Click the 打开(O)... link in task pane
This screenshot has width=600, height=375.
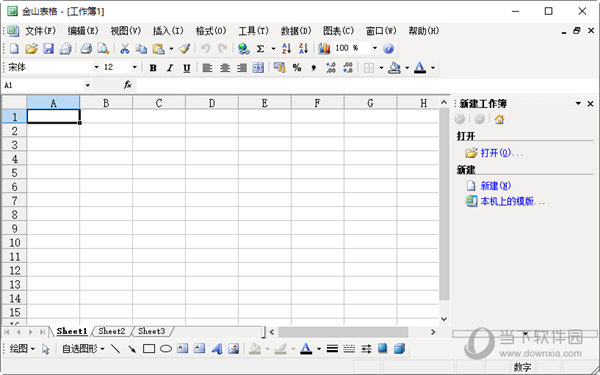(x=501, y=153)
